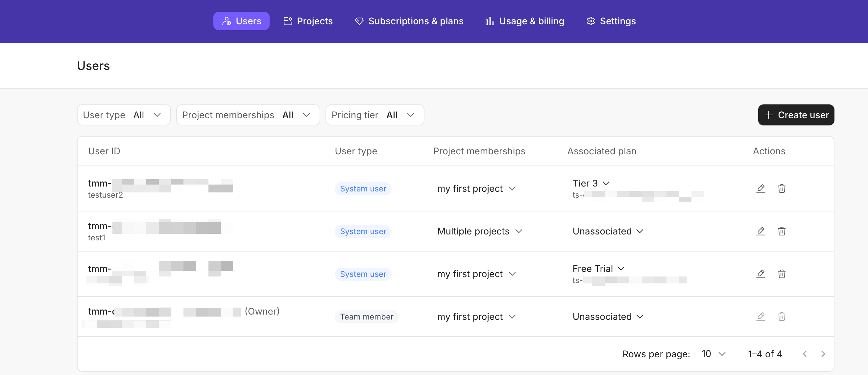This screenshot has height=375, width=868.
Task: Edit the Free Trial plan user row
Action: [x=760, y=274]
